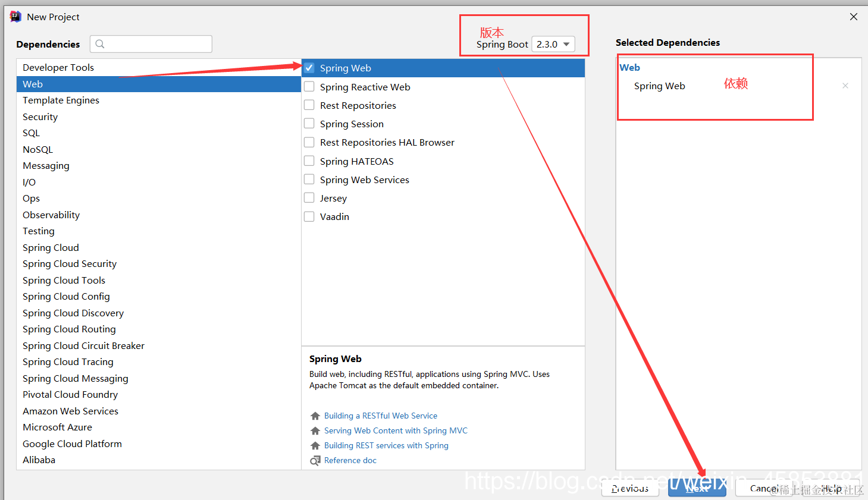The image size is (868, 500).
Task: Select Spring Cloud Routing category
Action: 159,329
